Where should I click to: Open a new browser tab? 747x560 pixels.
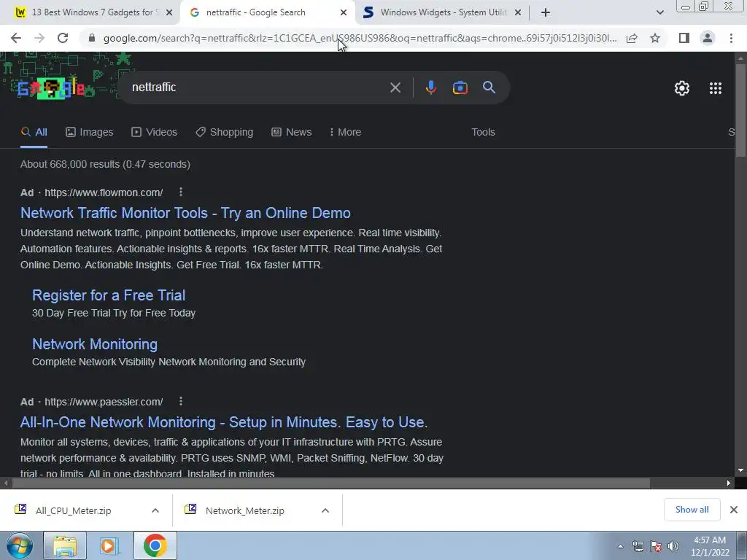click(546, 13)
